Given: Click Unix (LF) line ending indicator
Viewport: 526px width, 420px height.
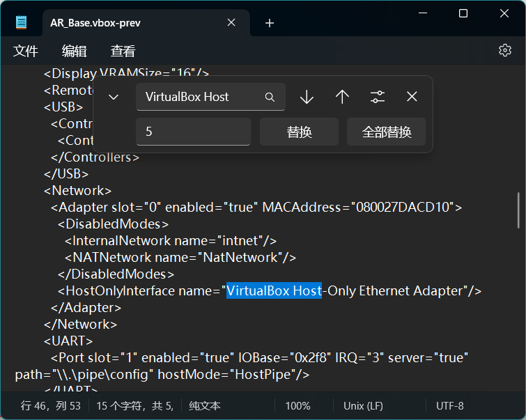Looking at the screenshot, I should pos(363,406).
